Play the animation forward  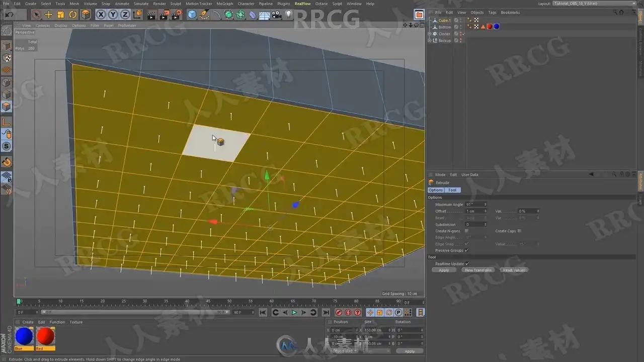click(x=294, y=312)
